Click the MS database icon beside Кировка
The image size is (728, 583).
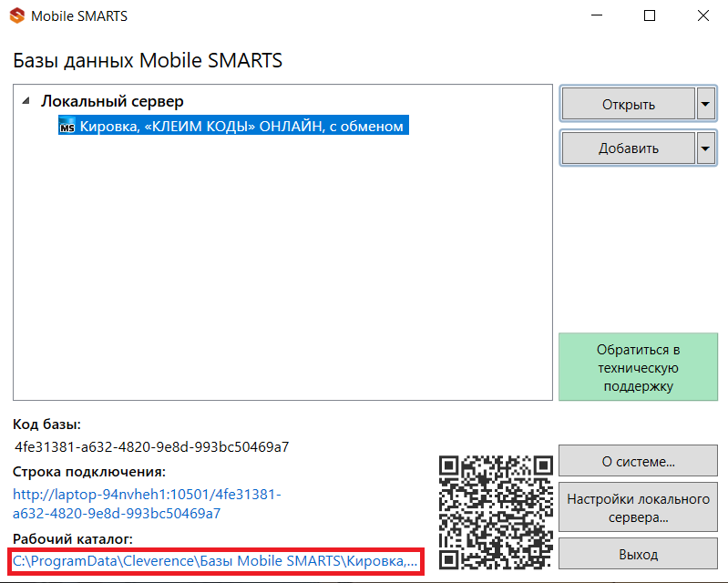67,126
